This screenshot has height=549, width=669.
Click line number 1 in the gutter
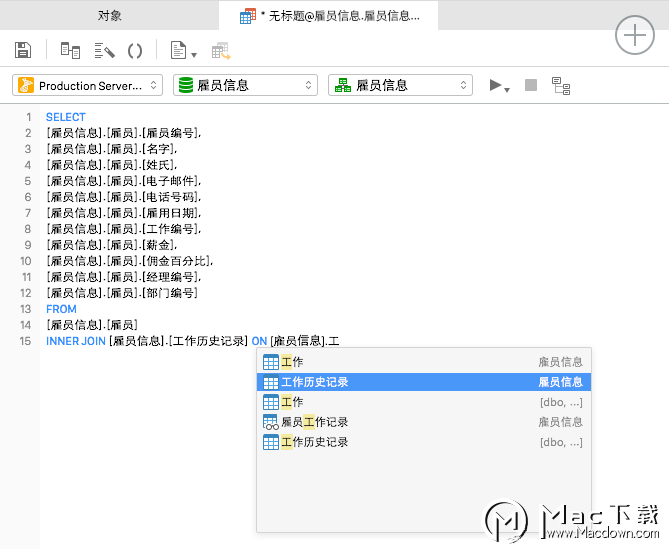pos(29,117)
